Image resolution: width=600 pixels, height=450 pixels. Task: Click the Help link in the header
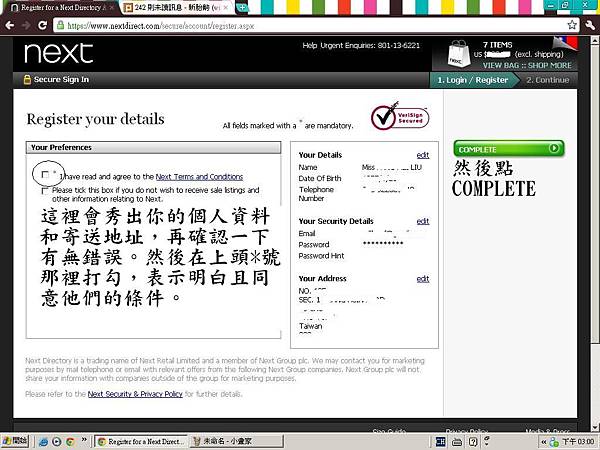(x=310, y=46)
